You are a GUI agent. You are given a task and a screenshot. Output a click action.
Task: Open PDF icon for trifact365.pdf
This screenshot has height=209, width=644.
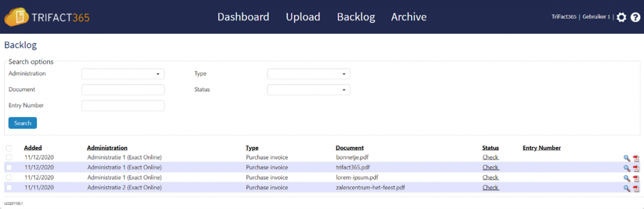[x=636, y=168]
